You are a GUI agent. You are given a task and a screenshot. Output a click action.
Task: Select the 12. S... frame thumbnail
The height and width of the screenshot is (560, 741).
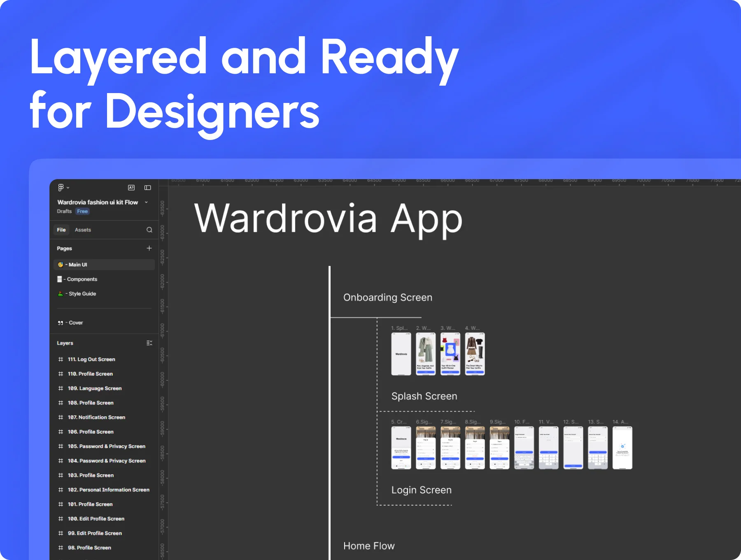573,448
